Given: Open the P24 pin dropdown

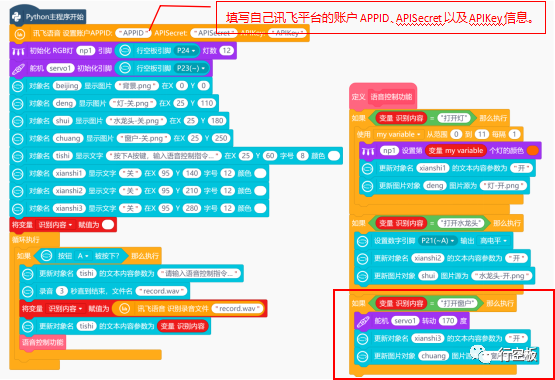Looking at the screenshot, I should coord(186,51).
